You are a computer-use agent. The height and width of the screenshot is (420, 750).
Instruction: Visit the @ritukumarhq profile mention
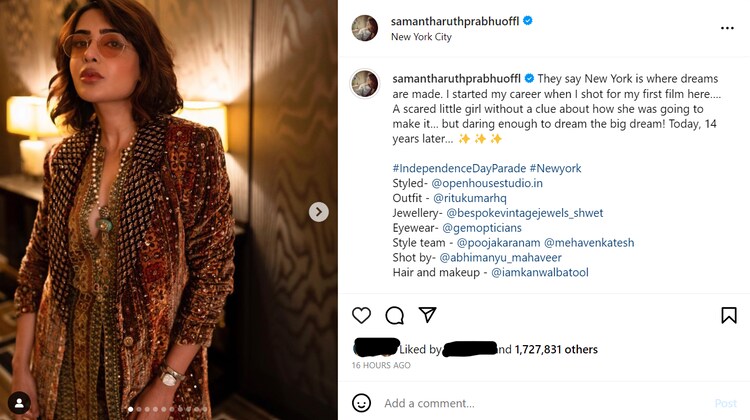477,198
